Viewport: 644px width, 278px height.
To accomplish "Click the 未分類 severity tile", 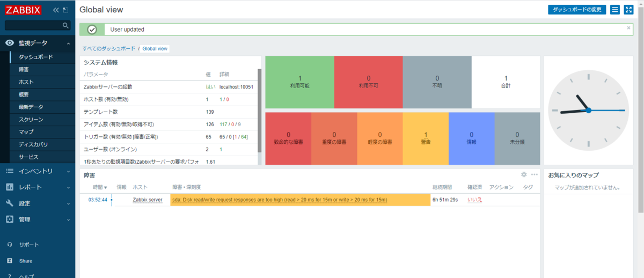I will pos(517,138).
